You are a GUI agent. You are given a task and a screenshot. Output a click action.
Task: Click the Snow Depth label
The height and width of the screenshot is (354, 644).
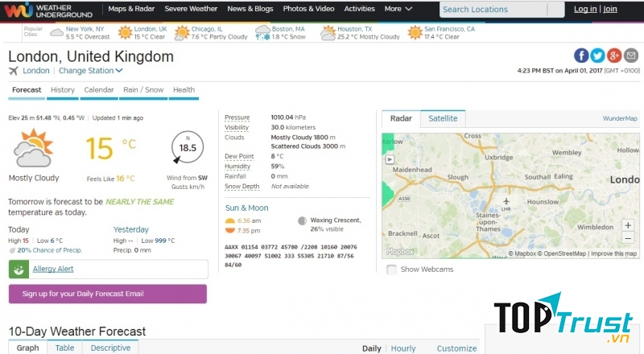[x=242, y=187]
